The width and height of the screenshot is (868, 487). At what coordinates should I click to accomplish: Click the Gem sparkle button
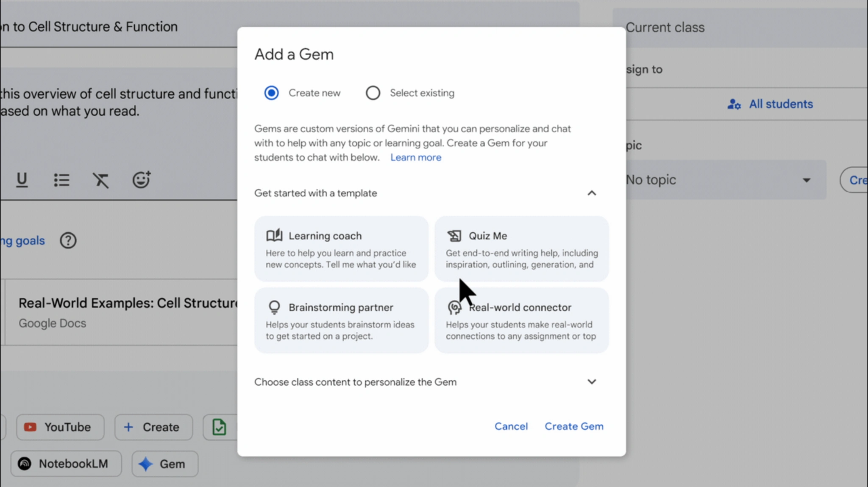(164, 464)
